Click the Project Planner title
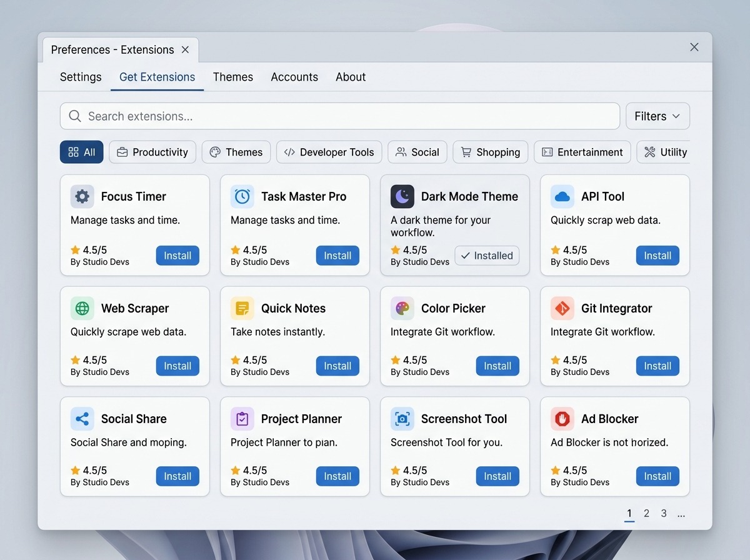This screenshot has height=560, width=750. (301, 419)
